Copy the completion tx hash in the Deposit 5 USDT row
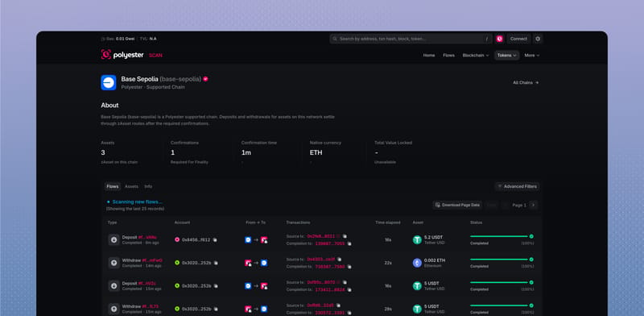The height and width of the screenshot is (316, 644). pyautogui.click(x=349, y=289)
